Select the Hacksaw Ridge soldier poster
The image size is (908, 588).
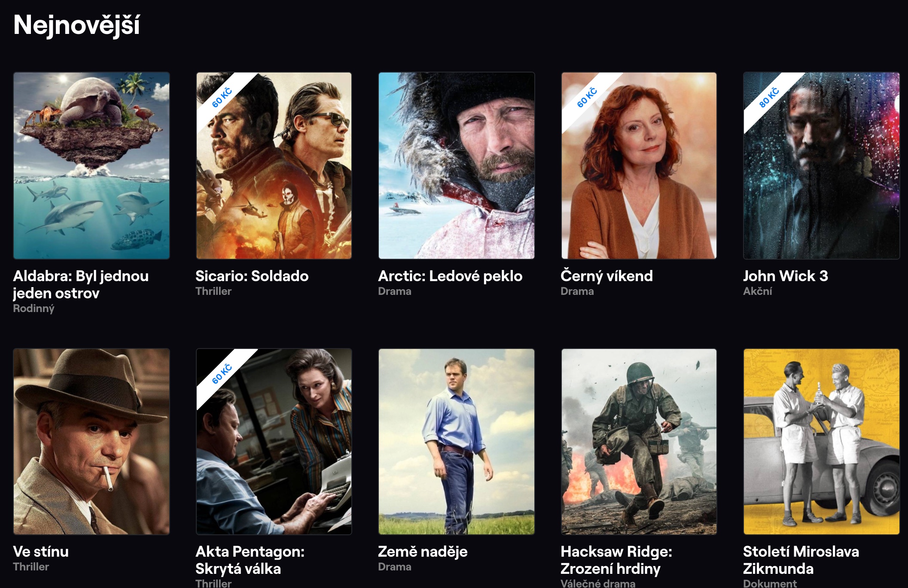(639, 442)
